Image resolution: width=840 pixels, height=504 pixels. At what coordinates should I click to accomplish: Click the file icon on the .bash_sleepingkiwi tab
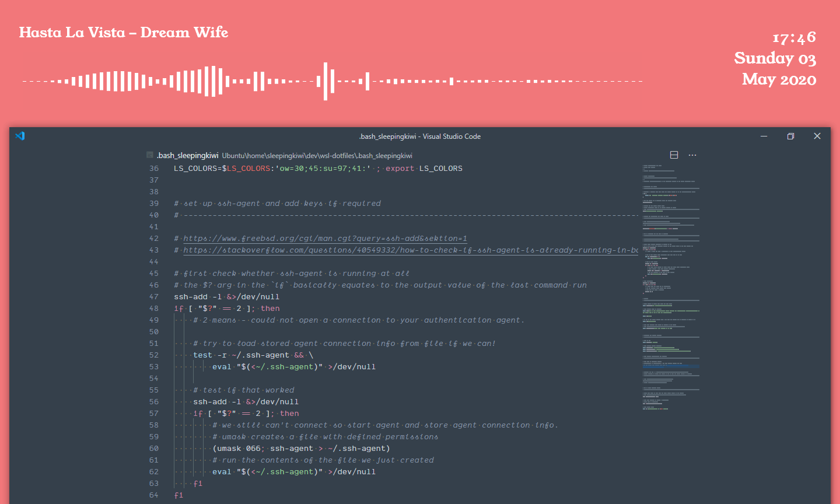tap(150, 155)
